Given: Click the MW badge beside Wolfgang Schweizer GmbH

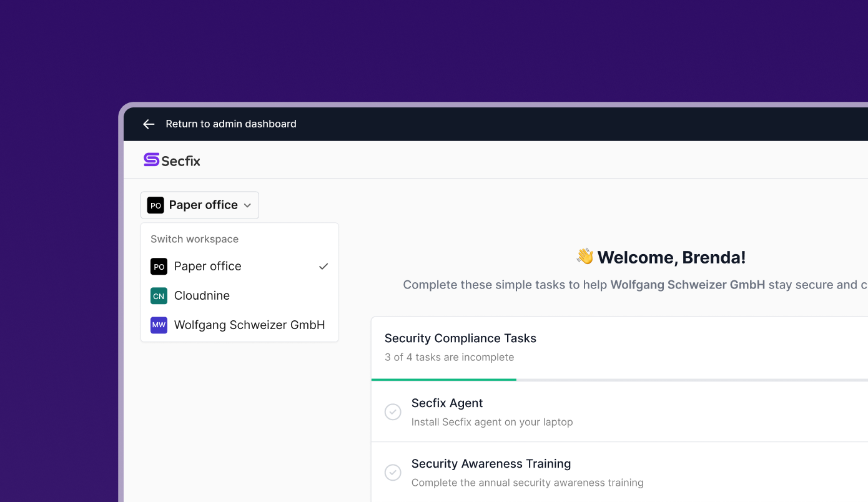Looking at the screenshot, I should (x=159, y=325).
